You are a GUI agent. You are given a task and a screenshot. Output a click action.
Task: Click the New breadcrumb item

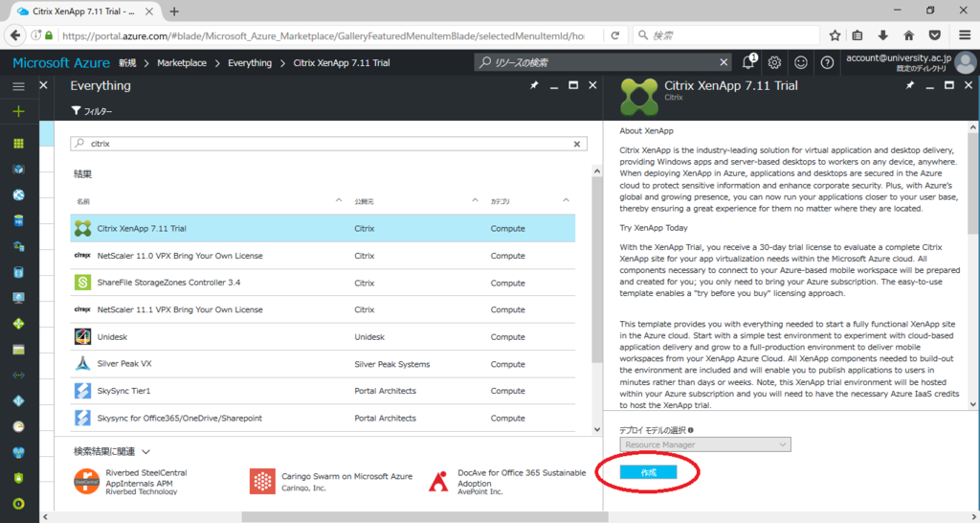[x=127, y=62]
